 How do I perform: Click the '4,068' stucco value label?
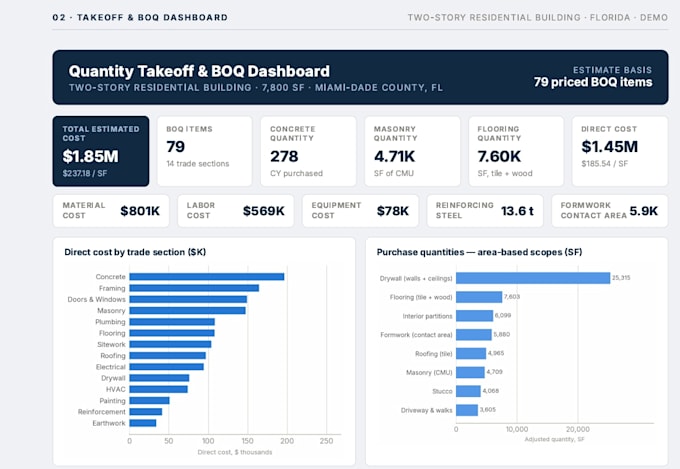tap(491, 391)
